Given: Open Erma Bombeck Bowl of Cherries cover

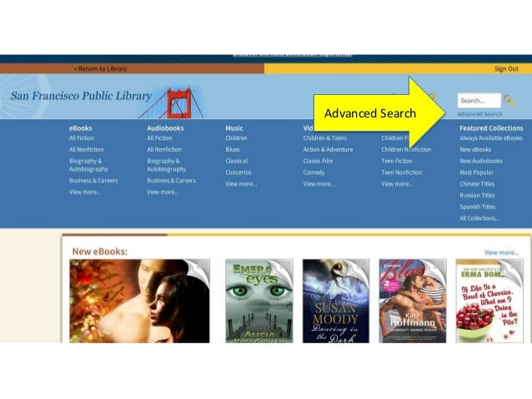Looking at the screenshot, I should click(x=489, y=301).
